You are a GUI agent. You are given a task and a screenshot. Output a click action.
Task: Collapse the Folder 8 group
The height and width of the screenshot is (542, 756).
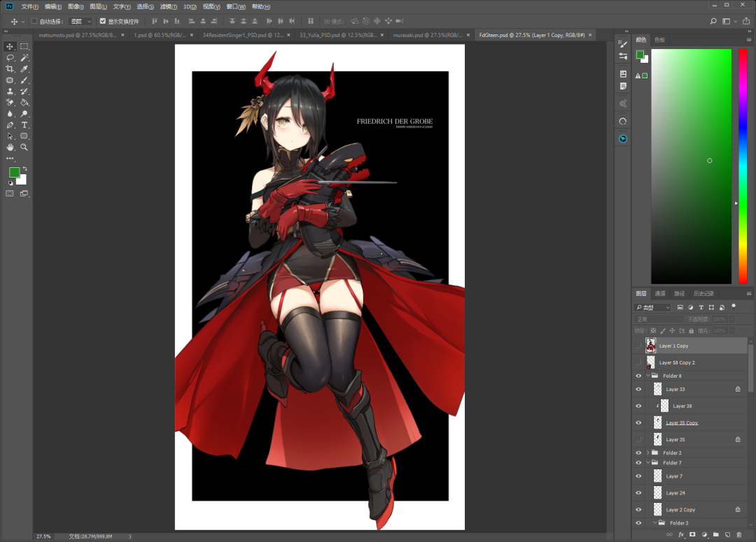click(647, 376)
